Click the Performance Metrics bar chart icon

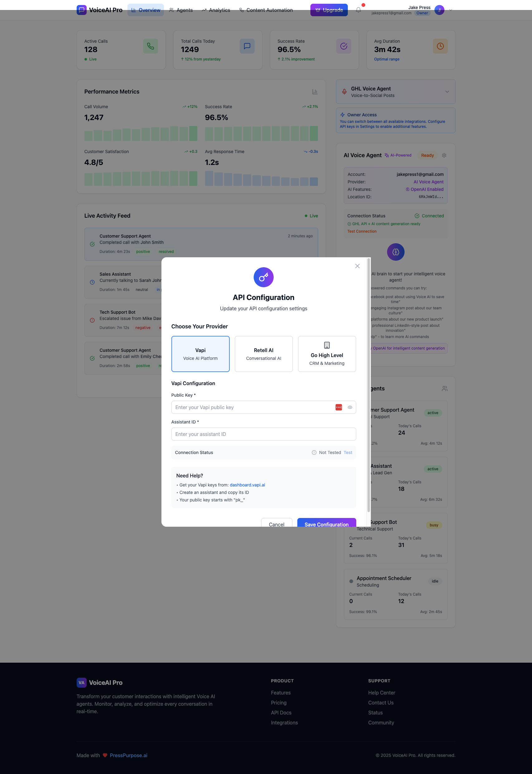pyautogui.click(x=315, y=92)
